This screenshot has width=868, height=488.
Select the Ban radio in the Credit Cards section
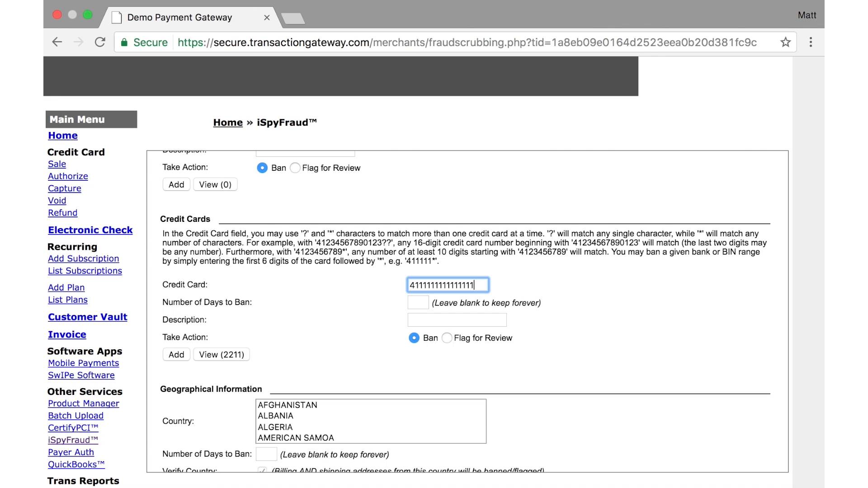coord(414,338)
